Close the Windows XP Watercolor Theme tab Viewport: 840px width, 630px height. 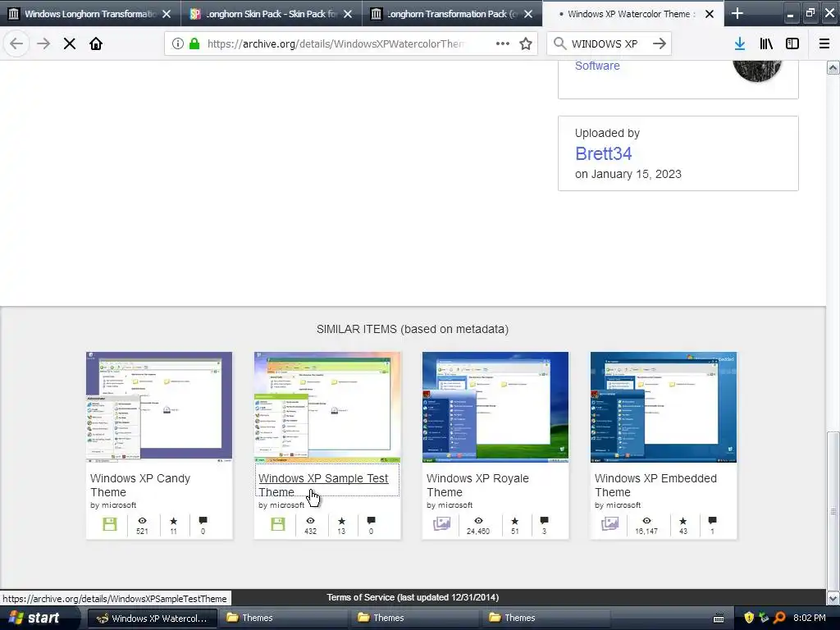click(710, 14)
